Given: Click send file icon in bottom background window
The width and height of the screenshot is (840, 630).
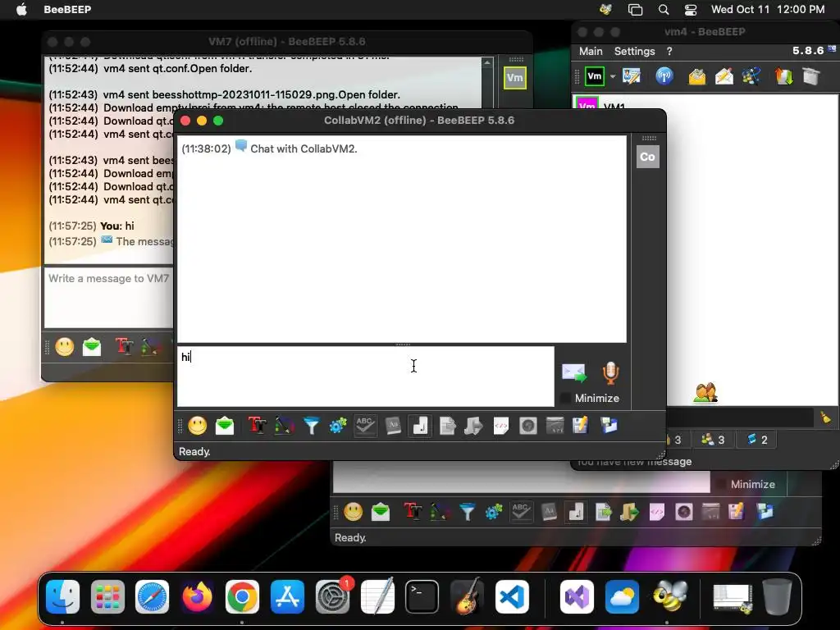Looking at the screenshot, I should [x=603, y=512].
